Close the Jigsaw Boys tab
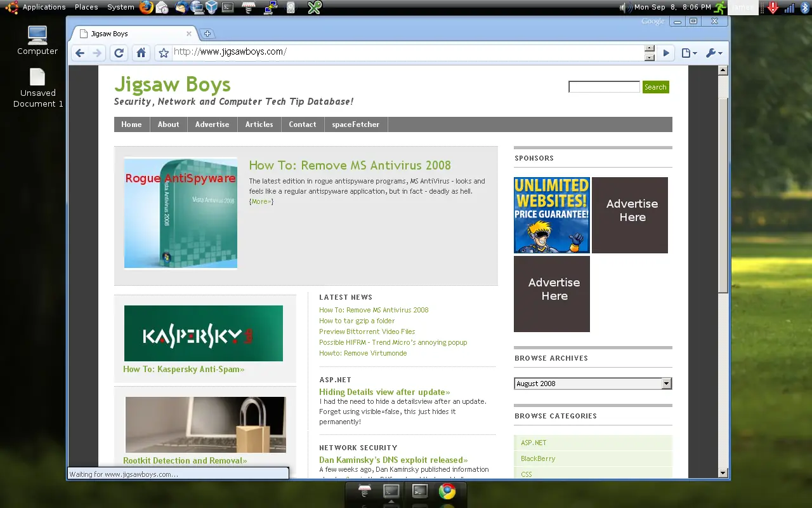Viewport: 812px width, 508px height. pos(188,34)
